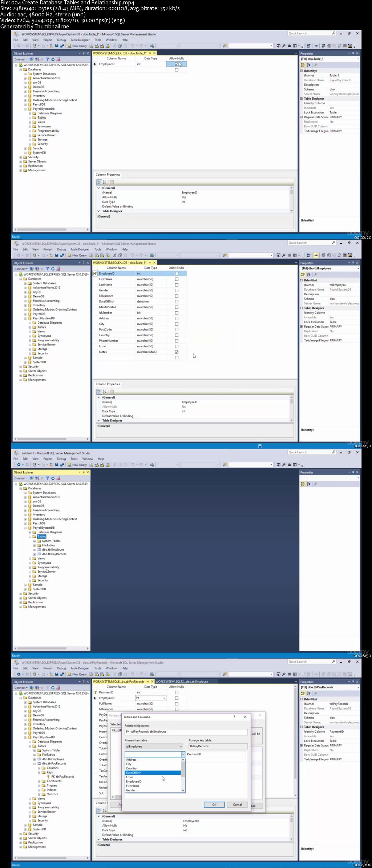Click the PaymentID foreign key column cell in the dialog
The width and height of the screenshot is (372, 868).
216,754
